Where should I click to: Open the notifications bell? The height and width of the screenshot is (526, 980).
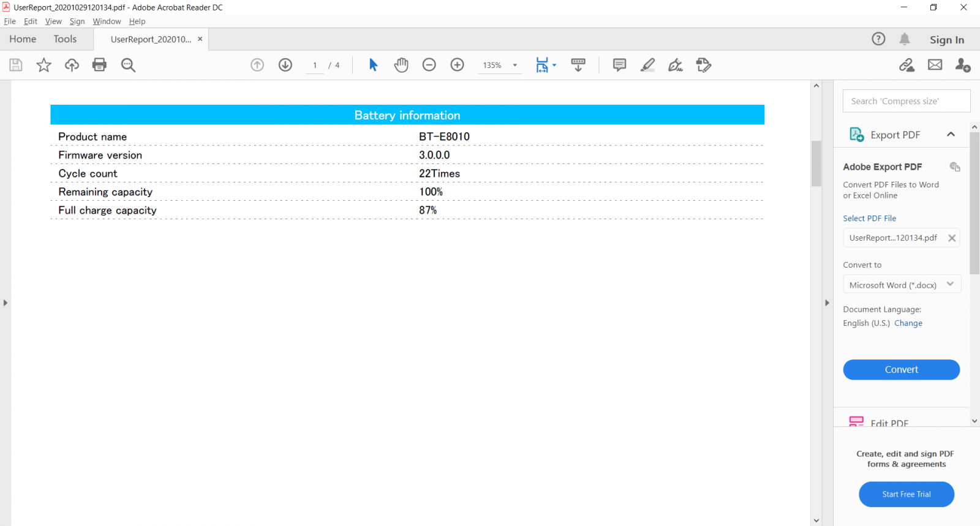point(905,39)
